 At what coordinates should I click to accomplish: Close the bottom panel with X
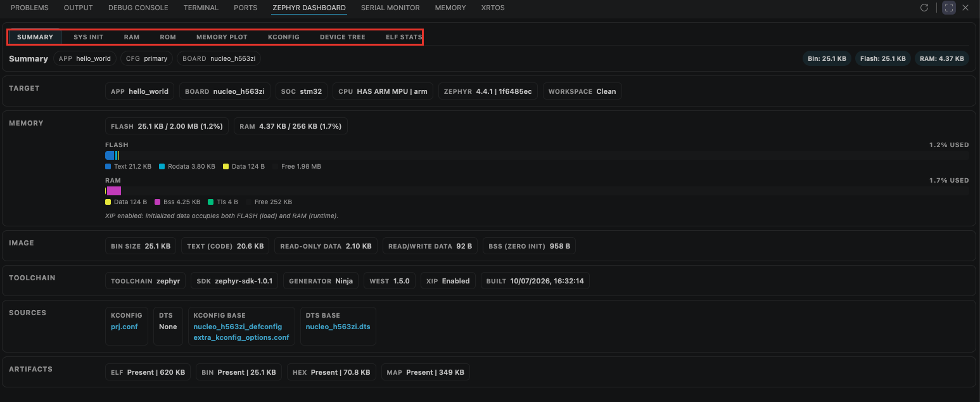[965, 8]
